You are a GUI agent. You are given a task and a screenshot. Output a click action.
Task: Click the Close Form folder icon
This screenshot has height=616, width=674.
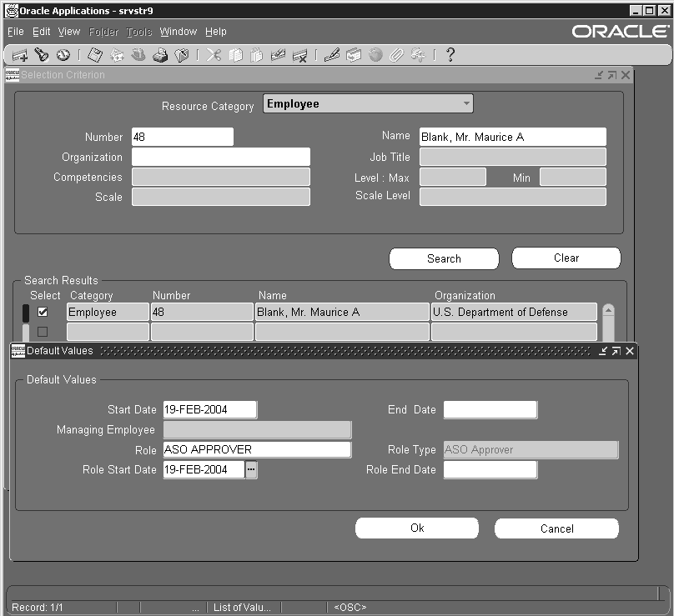click(x=182, y=55)
